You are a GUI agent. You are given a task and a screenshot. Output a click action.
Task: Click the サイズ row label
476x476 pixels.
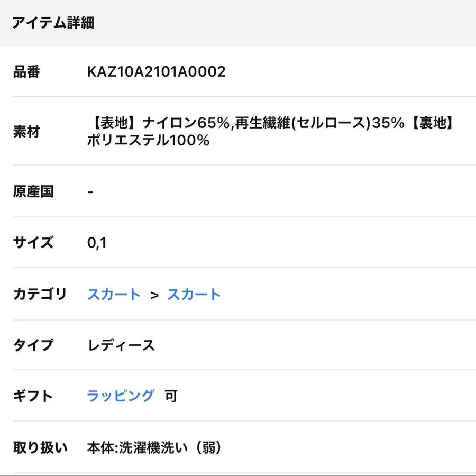tap(33, 243)
